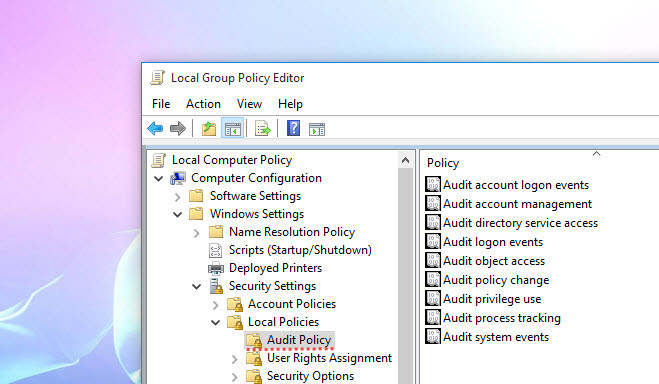Select the 'Audit Policy' tree label
Viewport: 659px width, 384px height.
pyautogui.click(x=299, y=340)
